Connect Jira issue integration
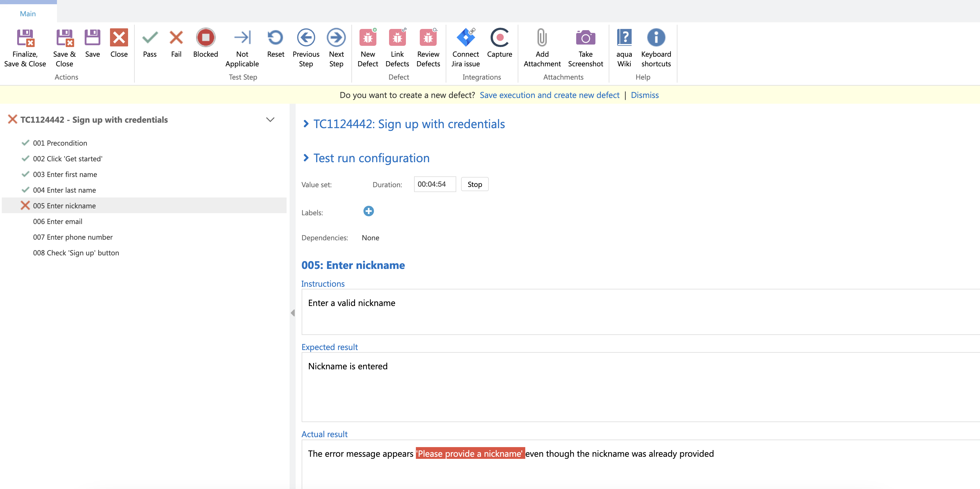 [465, 38]
